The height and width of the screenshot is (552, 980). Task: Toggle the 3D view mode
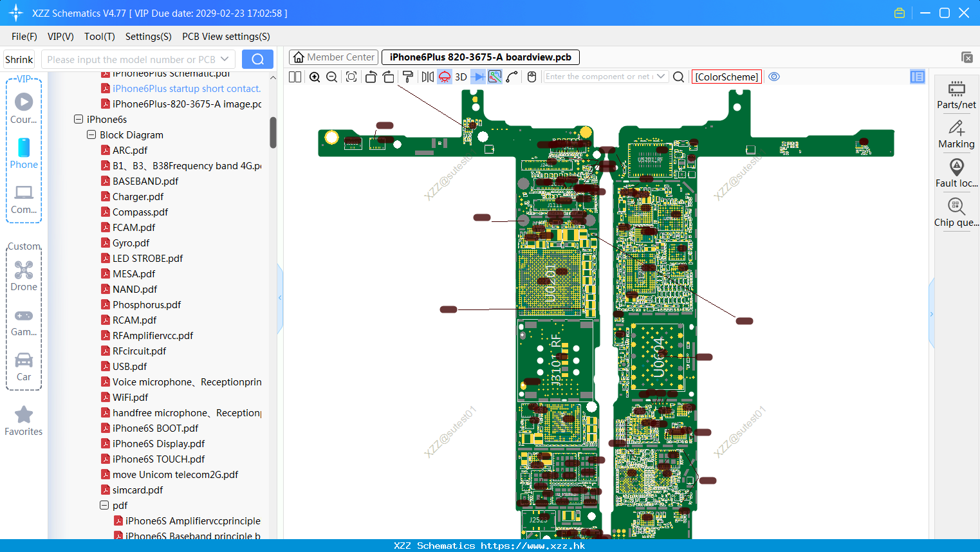pyautogui.click(x=461, y=77)
